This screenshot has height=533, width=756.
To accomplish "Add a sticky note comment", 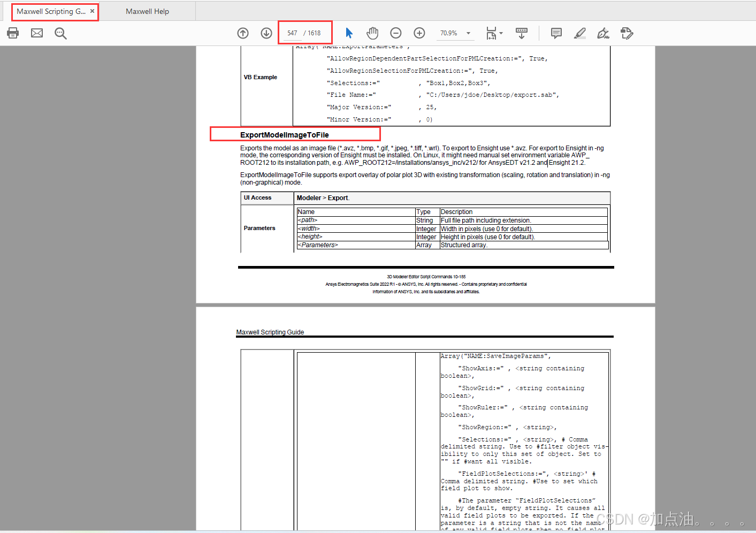I will [556, 33].
